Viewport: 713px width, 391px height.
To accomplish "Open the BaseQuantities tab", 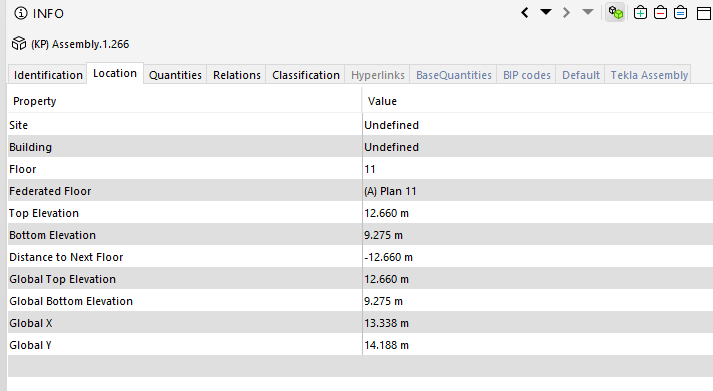I will [x=454, y=75].
